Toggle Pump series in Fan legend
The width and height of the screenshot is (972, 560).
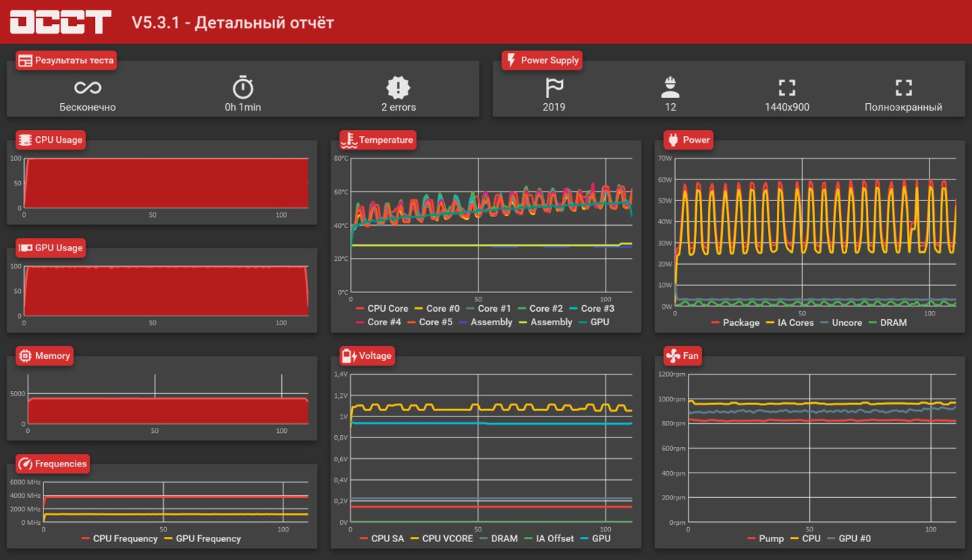pos(765,538)
